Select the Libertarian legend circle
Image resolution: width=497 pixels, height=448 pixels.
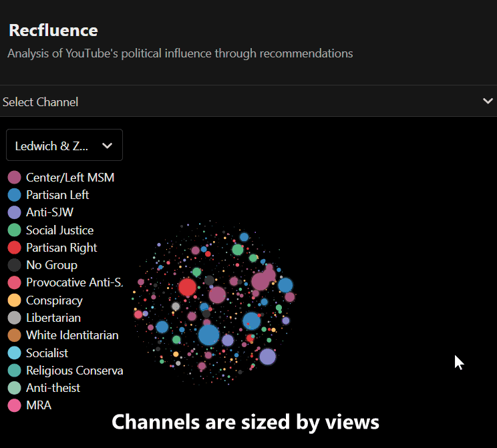tap(14, 318)
